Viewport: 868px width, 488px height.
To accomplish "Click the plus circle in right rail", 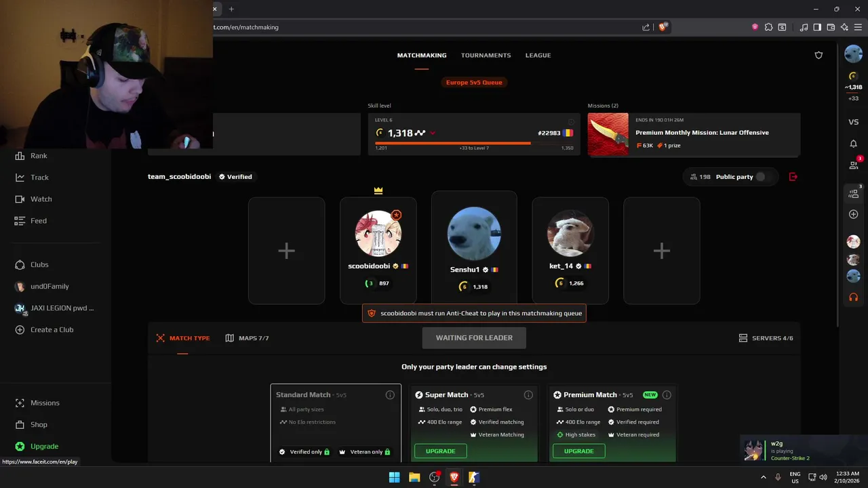I will (853, 214).
